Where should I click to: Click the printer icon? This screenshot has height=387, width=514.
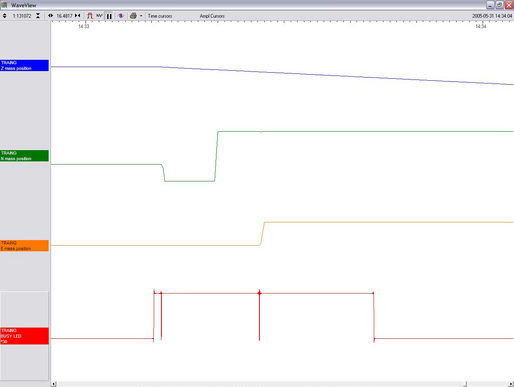click(133, 16)
